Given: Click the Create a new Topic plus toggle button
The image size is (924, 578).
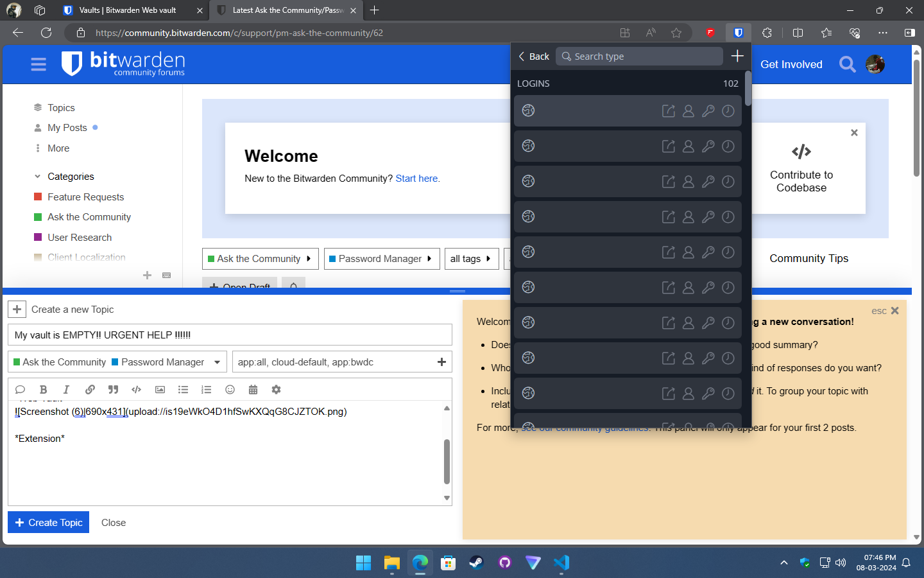Looking at the screenshot, I should pos(17,310).
